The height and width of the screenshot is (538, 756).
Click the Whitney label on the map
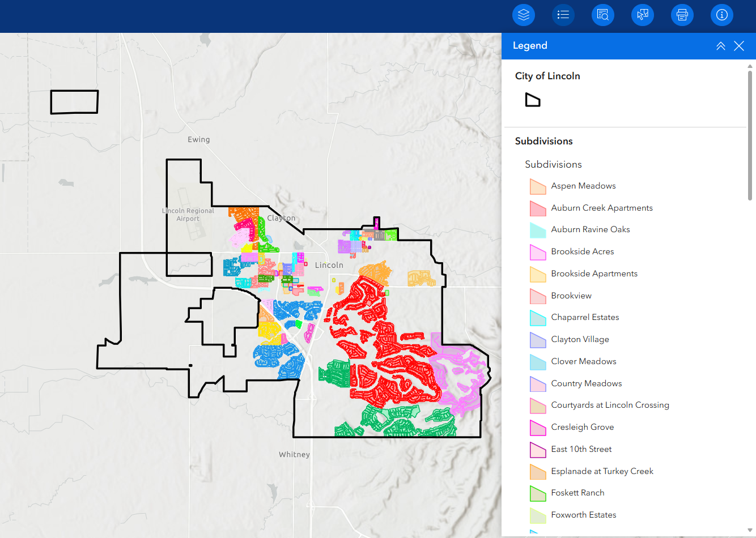294,454
